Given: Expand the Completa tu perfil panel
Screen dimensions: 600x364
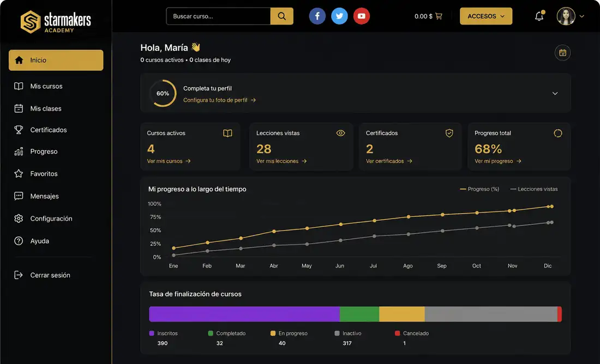Looking at the screenshot, I should pyautogui.click(x=555, y=93).
